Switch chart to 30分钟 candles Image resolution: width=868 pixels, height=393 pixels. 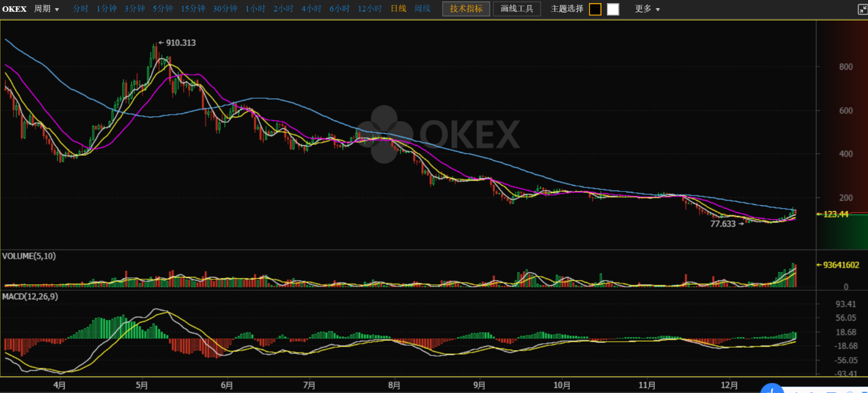click(225, 9)
